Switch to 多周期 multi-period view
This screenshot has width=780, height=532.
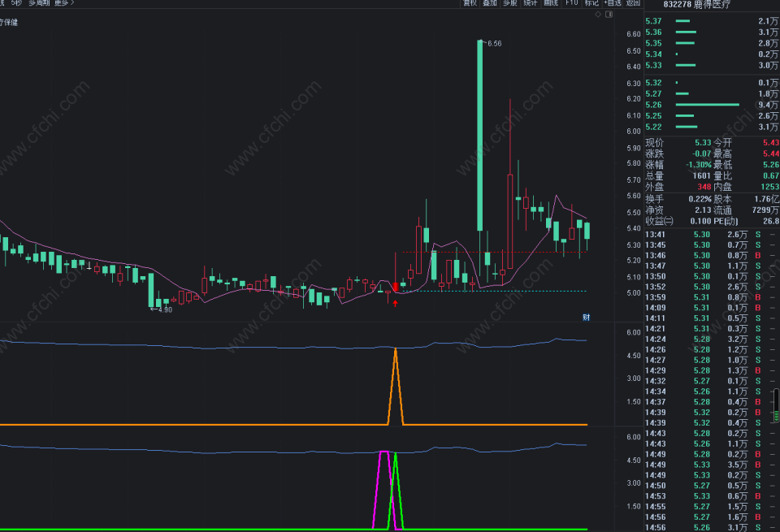pos(39,3)
